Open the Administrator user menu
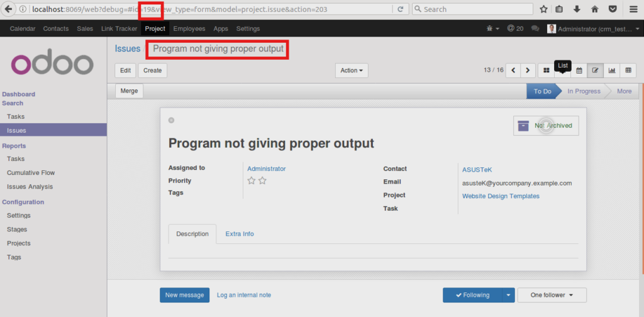The width and height of the screenshot is (644, 317). tap(591, 29)
